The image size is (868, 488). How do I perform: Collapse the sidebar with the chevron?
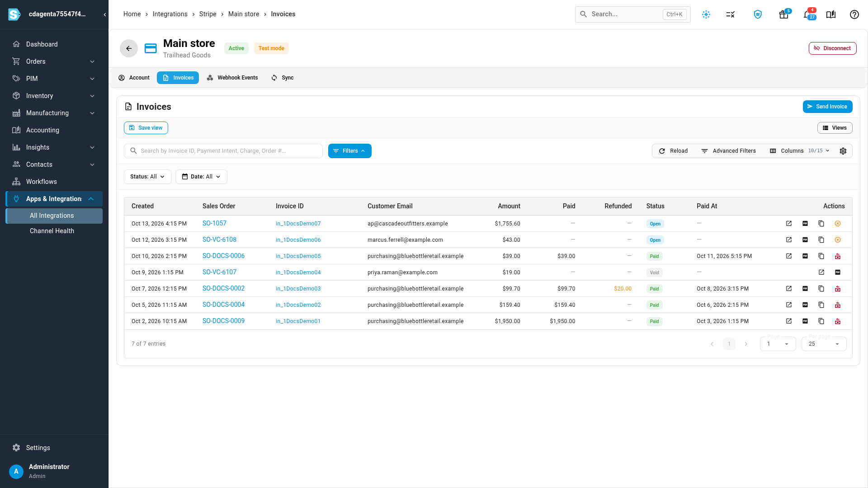[105, 14]
